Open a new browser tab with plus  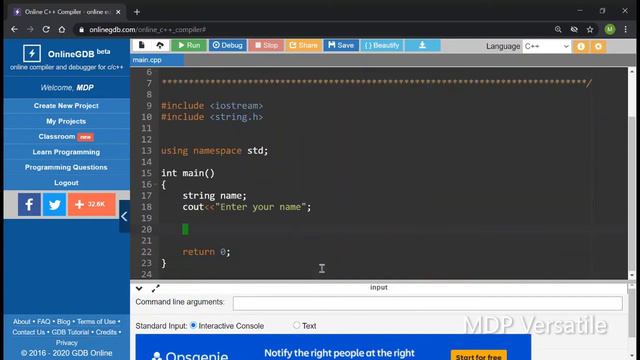(x=137, y=12)
